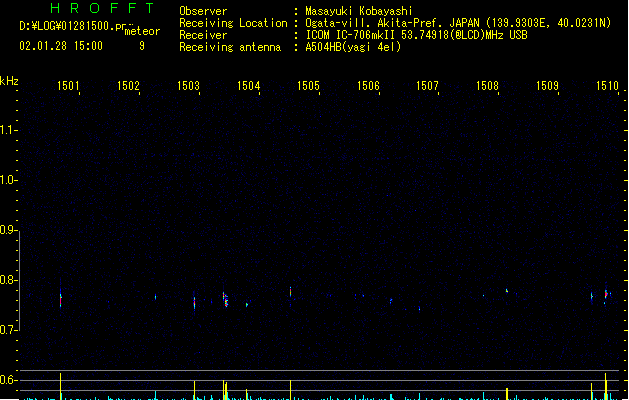Click the 'Receiver' field label
Screen dimensions: 629x400
[203, 35]
